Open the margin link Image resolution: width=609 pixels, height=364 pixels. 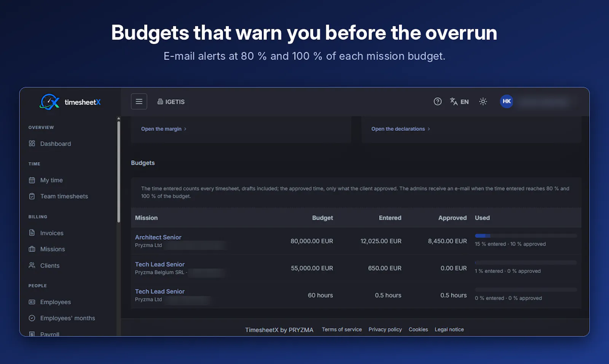click(164, 129)
